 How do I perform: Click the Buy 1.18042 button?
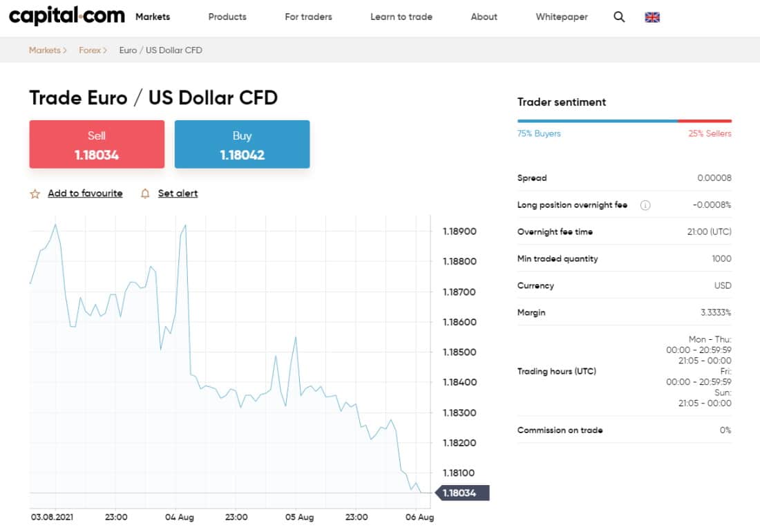tap(242, 144)
